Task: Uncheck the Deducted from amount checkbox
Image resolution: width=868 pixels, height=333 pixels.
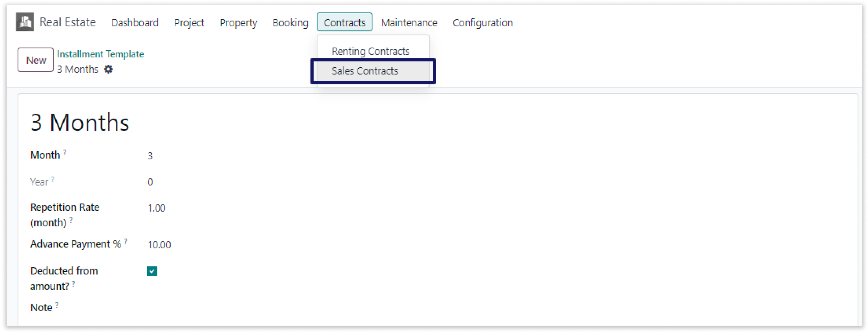Action: click(x=152, y=271)
